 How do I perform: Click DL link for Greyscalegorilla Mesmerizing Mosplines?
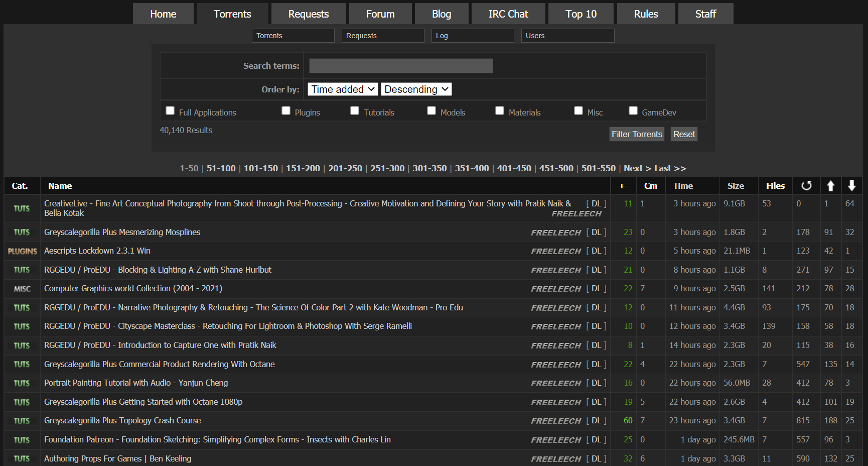coord(596,232)
